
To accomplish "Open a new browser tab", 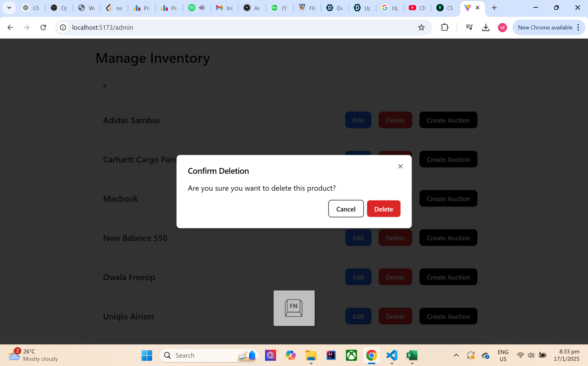I will (x=494, y=8).
